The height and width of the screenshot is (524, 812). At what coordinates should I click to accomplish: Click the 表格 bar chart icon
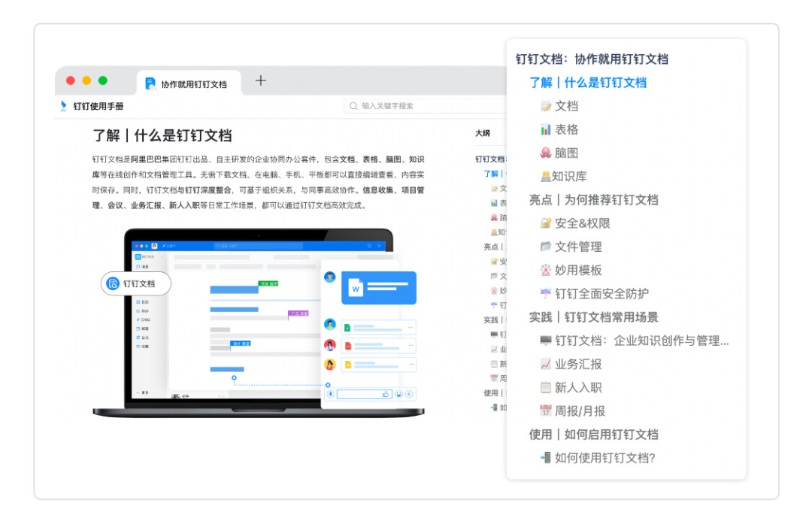click(546, 129)
